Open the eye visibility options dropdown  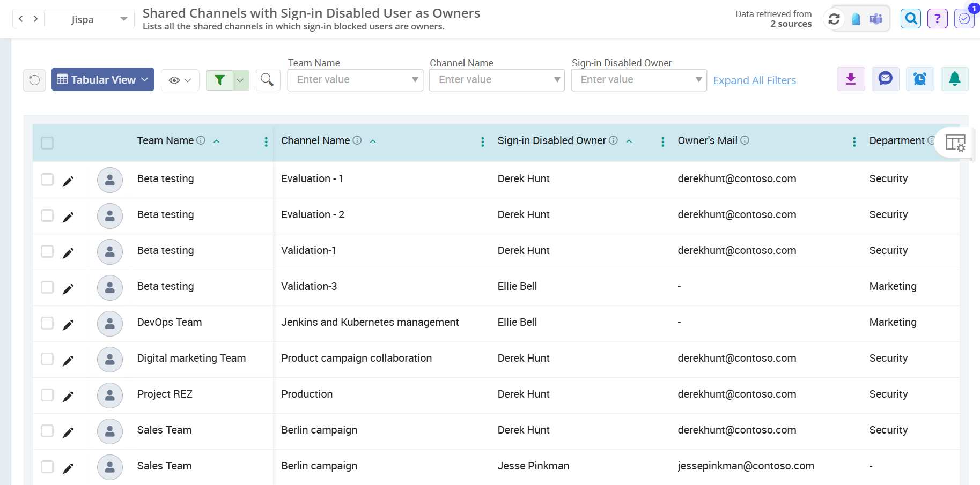click(180, 79)
